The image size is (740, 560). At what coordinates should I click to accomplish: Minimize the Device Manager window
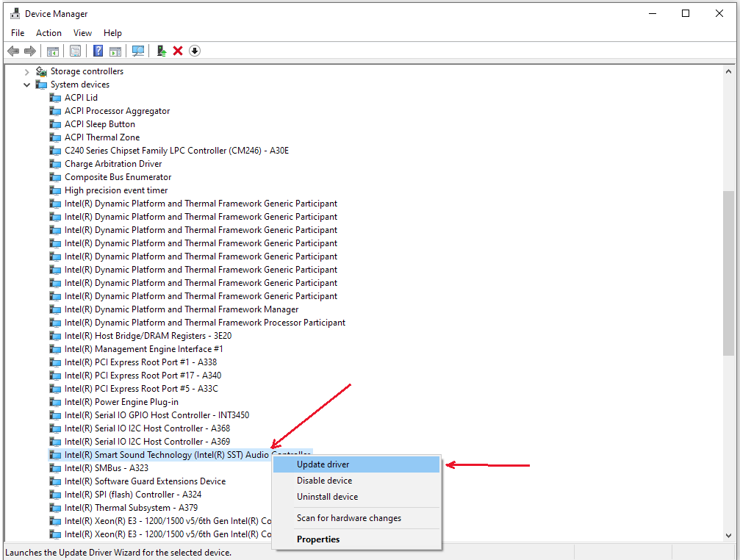tap(653, 13)
